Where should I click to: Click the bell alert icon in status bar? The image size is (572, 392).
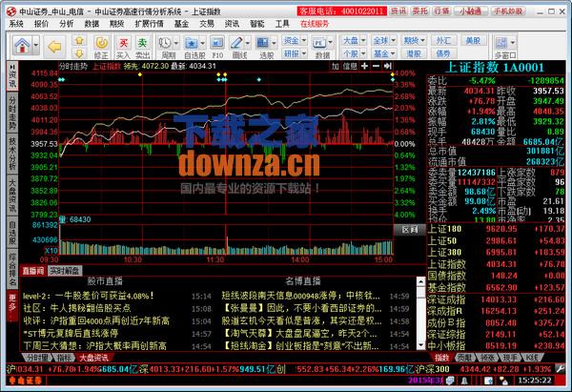[465, 381]
